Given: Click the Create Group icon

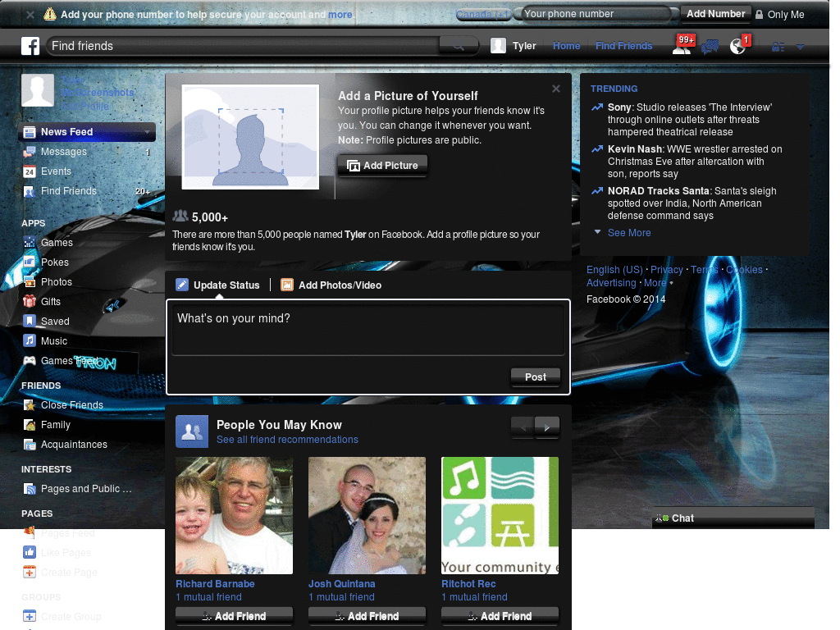Looking at the screenshot, I should 30,617.
